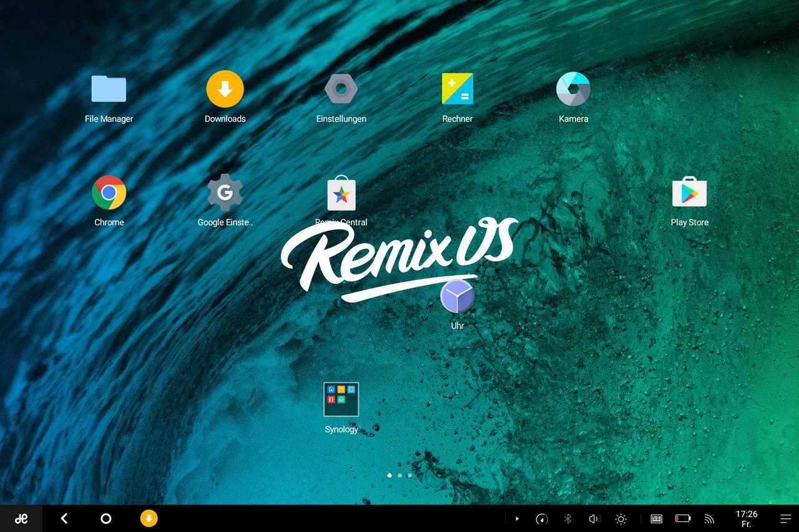Image resolution: width=799 pixels, height=532 pixels.
Task: Launch the Rechner calculator app
Action: [x=458, y=89]
